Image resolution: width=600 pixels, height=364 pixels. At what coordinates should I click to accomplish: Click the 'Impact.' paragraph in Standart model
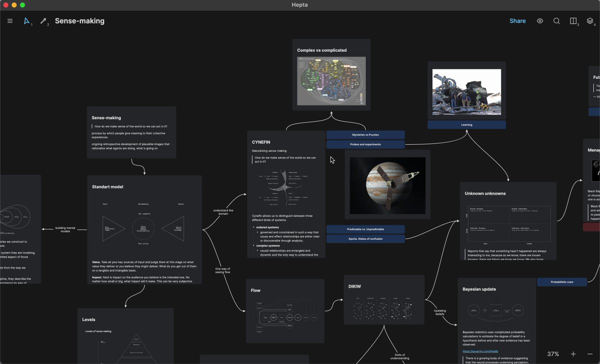point(141,279)
